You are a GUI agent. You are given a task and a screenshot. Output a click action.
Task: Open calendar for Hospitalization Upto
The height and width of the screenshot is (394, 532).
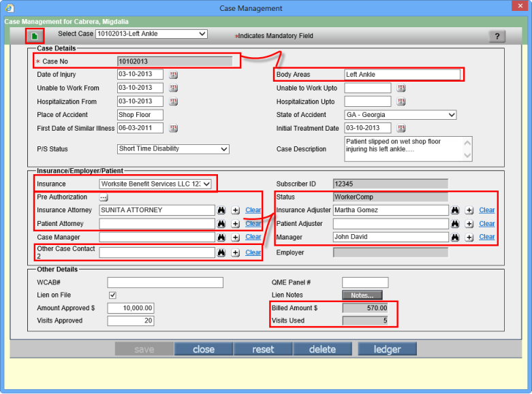tap(401, 101)
